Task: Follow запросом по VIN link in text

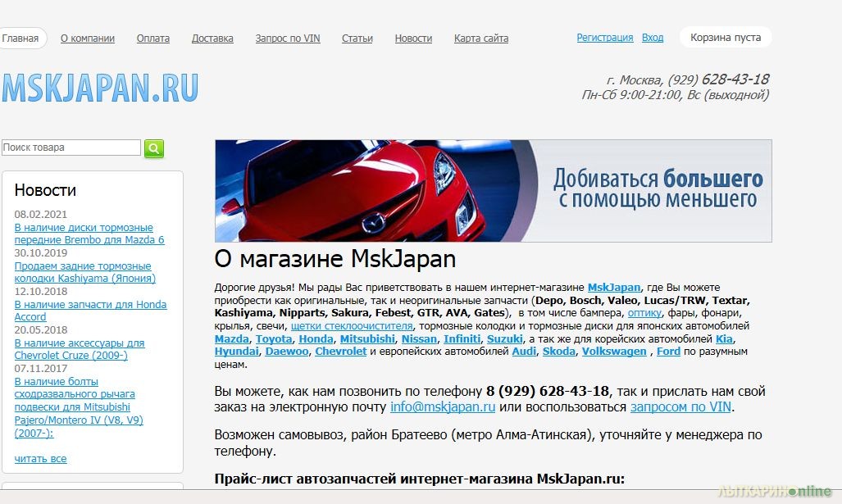Action: 680,406
